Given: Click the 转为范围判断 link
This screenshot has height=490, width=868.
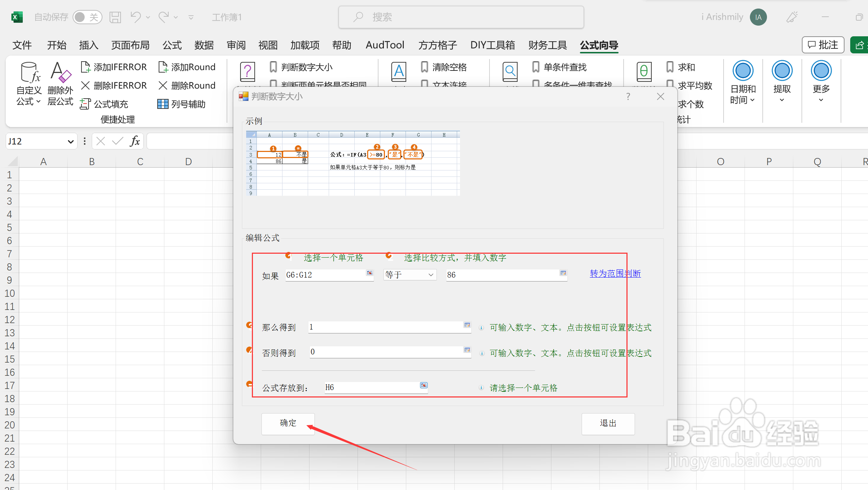Looking at the screenshot, I should pos(614,274).
